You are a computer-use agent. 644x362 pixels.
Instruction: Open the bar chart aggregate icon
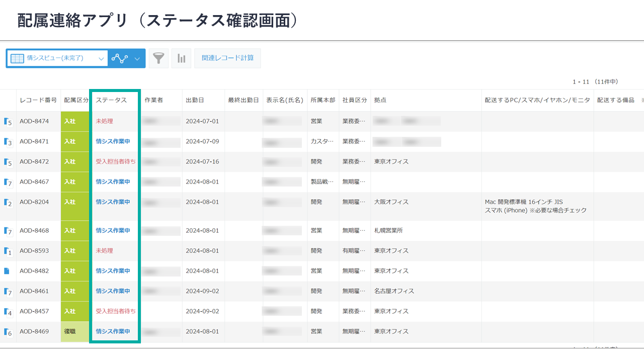point(181,58)
